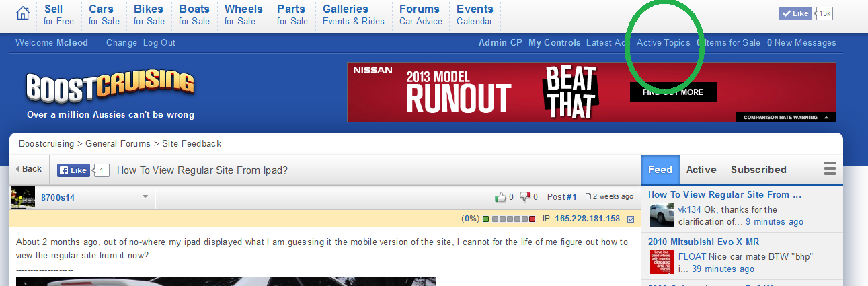Click the top-right Facebook Like button

pos(795,13)
